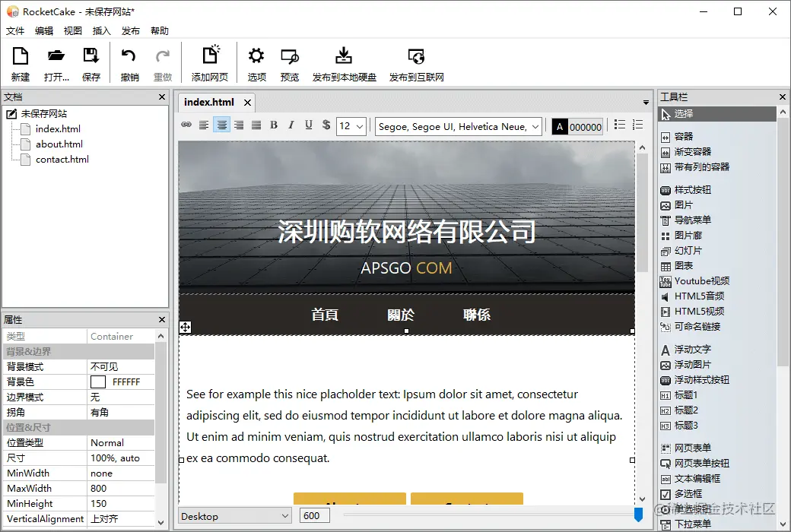Click the New (新建) toolbar icon

coord(21,63)
